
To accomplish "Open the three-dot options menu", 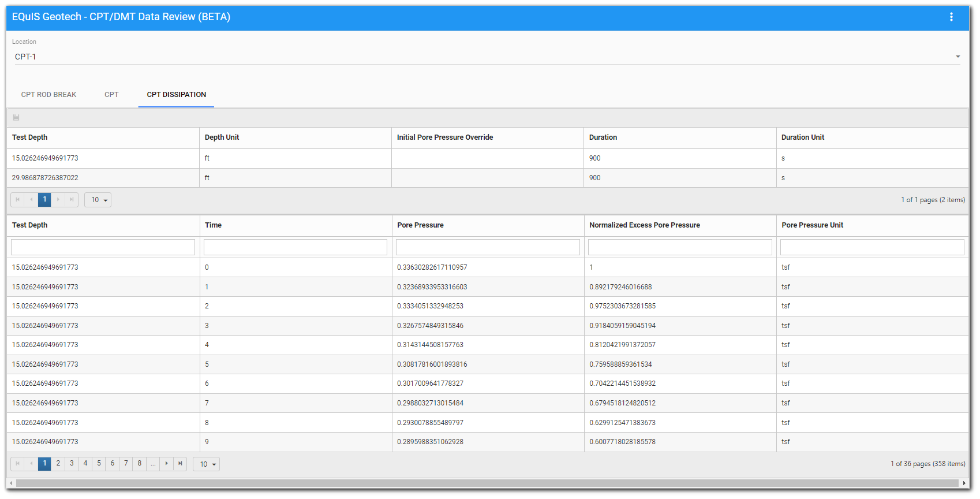I will point(951,17).
